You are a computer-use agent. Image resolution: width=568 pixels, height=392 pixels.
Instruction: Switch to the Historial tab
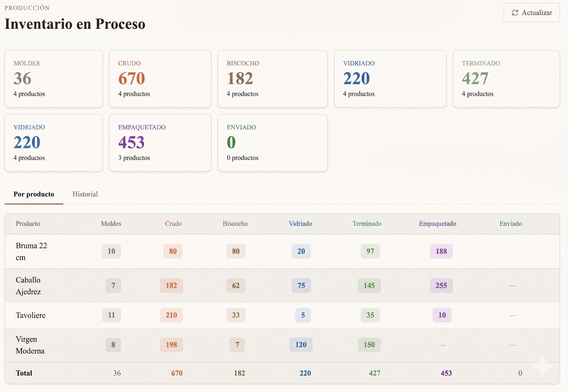(85, 194)
